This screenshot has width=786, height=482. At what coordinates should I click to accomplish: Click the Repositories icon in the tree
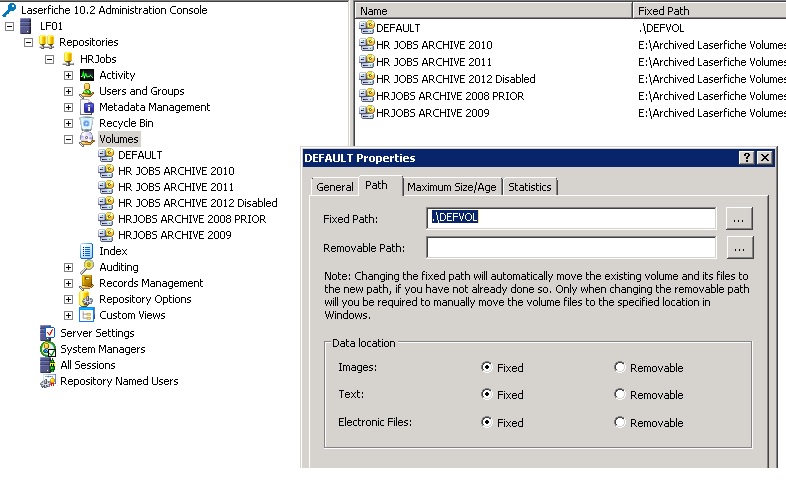[46, 42]
